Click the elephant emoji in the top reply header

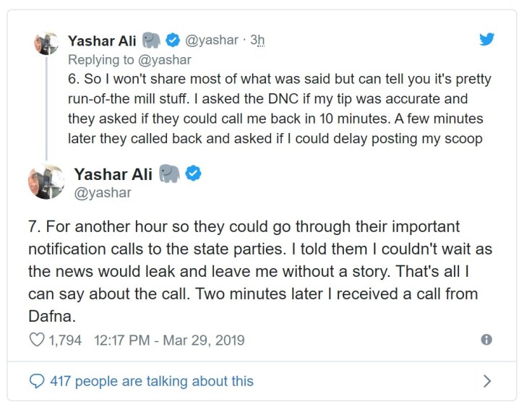click(152, 40)
